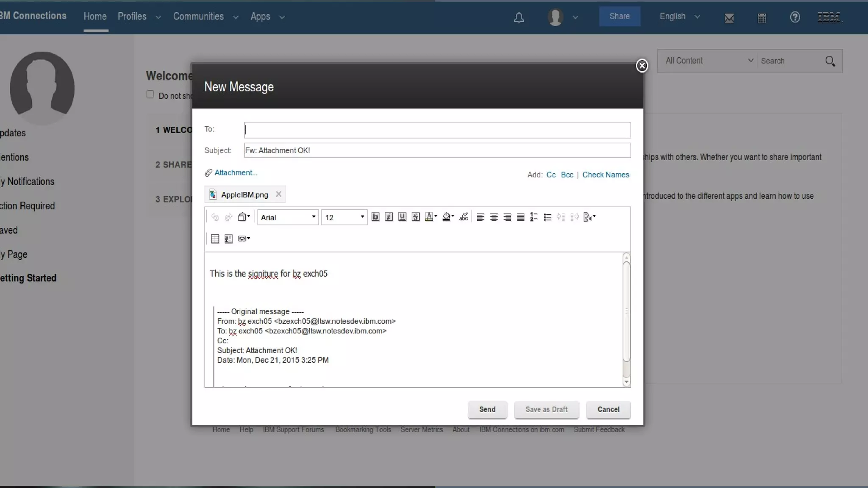The image size is (868, 488).
Task: Toggle the Do not show checkbox
Action: [x=150, y=94]
